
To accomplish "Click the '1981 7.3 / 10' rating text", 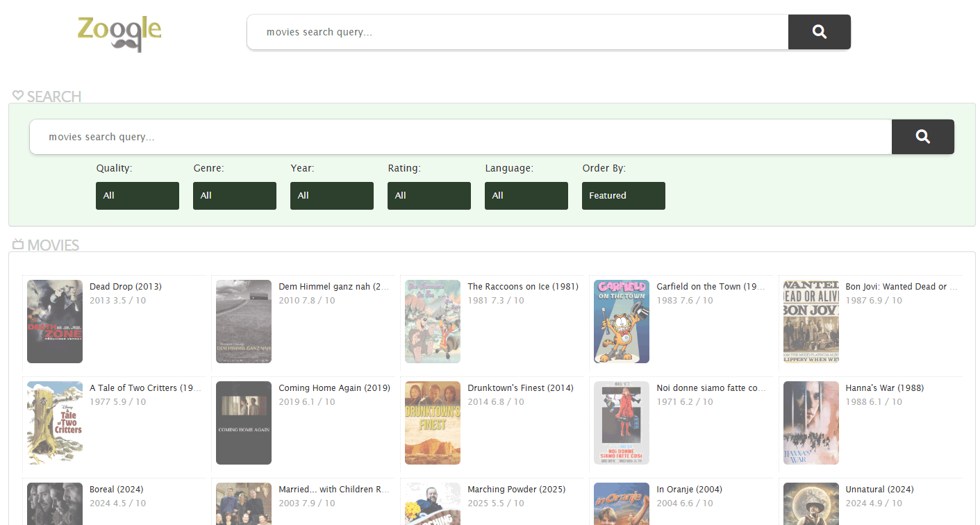I will [x=496, y=301].
